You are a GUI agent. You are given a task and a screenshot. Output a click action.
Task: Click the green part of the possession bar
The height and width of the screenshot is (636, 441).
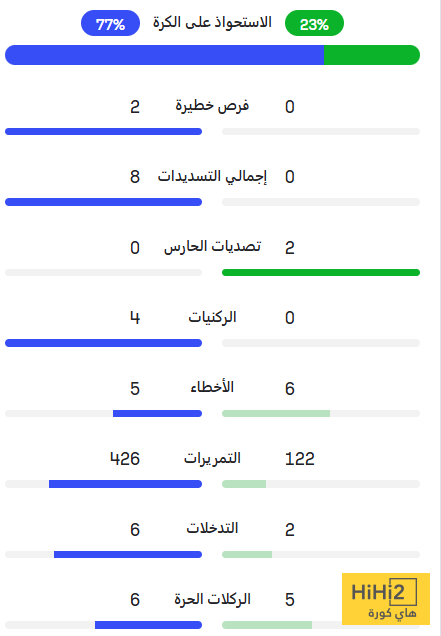click(372, 55)
